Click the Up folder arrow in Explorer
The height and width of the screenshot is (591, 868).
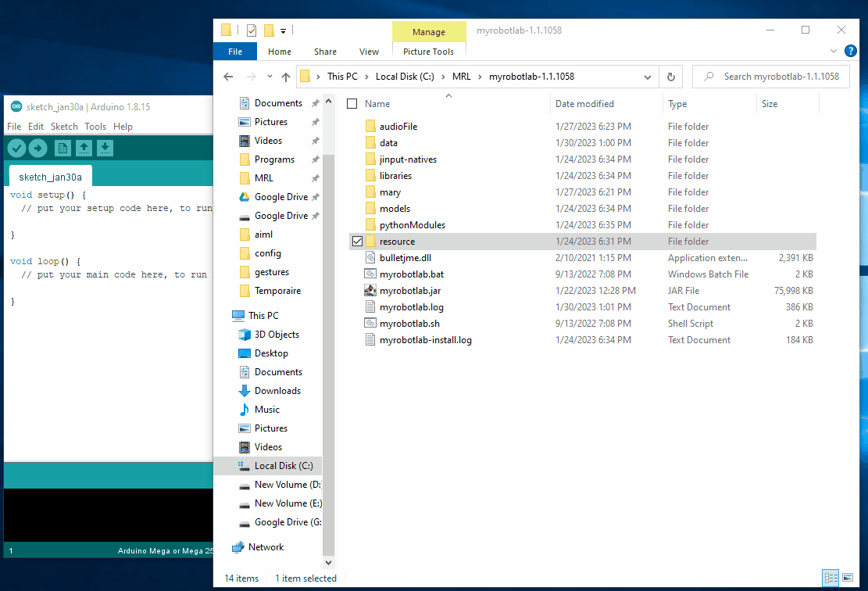(286, 77)
